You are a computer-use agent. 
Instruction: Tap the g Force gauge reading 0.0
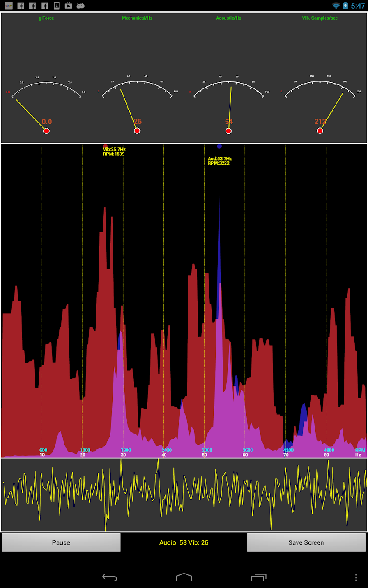pos(47,122)
